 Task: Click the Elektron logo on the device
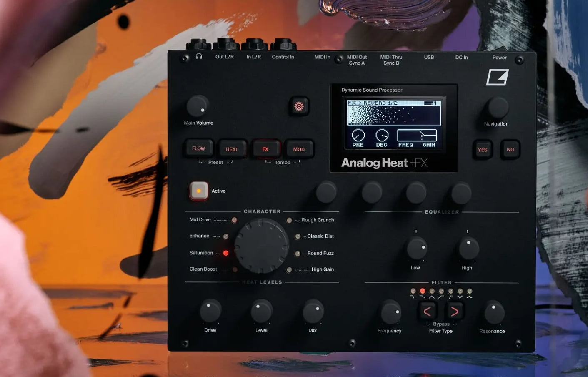pyautogui.click(x=498, y=78)
